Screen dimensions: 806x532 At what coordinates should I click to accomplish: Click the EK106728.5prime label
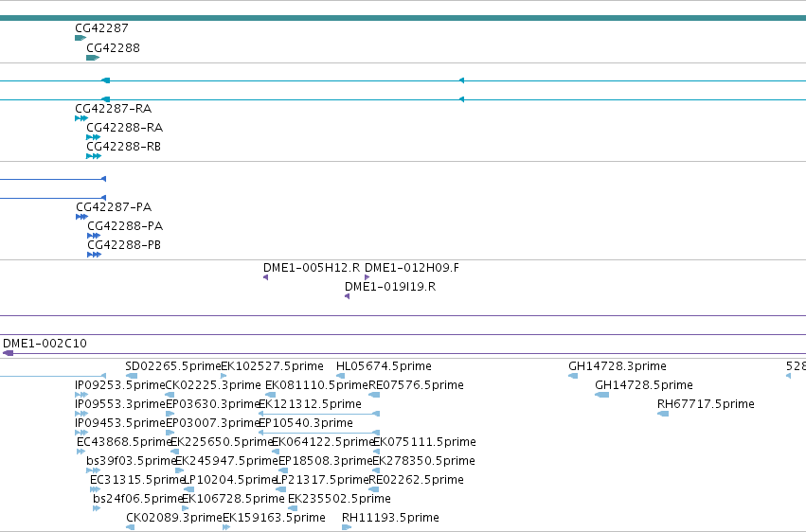click(233, 499)
